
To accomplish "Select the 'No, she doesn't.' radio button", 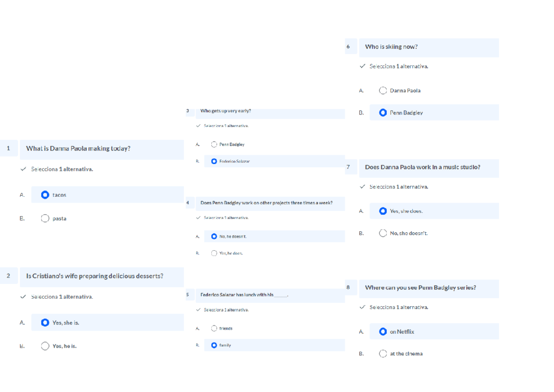I will 383,233.
